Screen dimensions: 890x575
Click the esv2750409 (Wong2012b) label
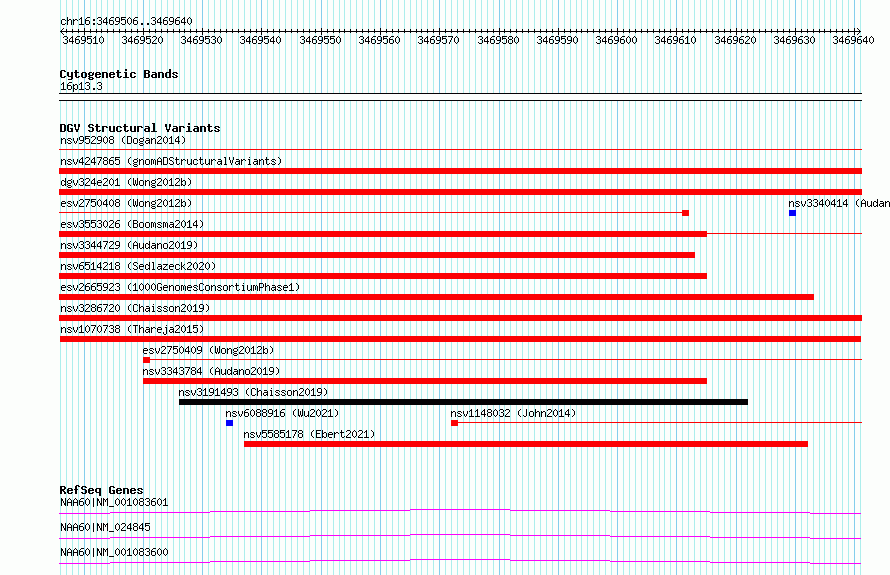coord(208,350)
